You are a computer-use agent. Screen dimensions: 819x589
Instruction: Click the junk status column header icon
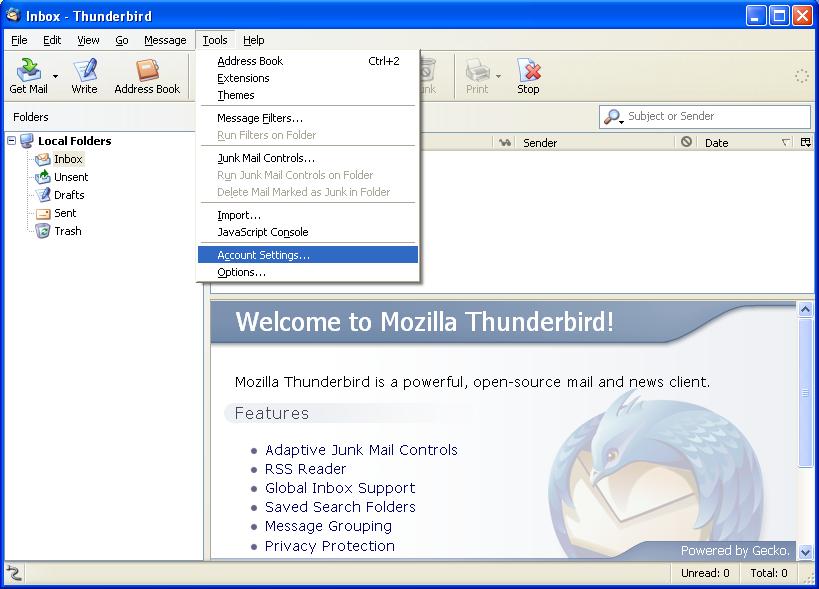(x=686, y=142)
